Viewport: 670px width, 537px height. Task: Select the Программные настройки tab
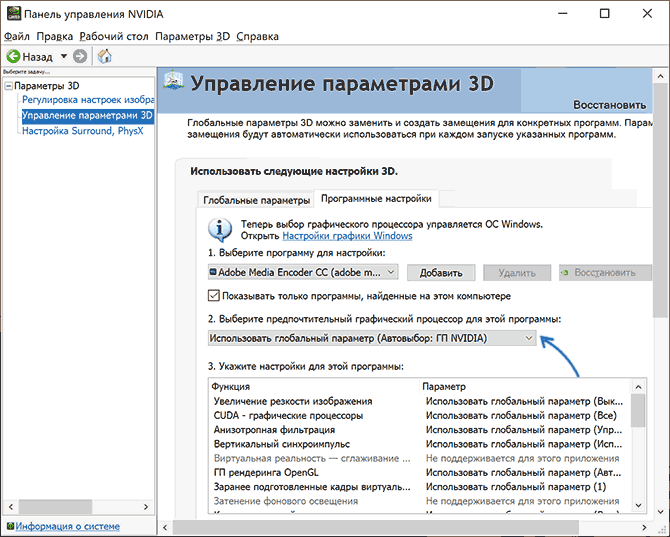click(376, 199)
